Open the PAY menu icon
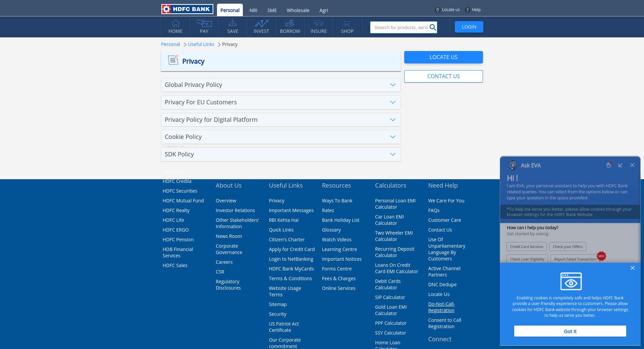Image resolution: width=644 pixels, height=349 pixels. click(204, 23)
